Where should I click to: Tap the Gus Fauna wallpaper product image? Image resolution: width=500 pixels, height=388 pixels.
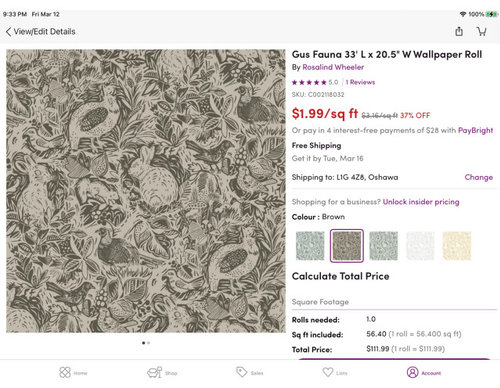[x=146, y=191]
